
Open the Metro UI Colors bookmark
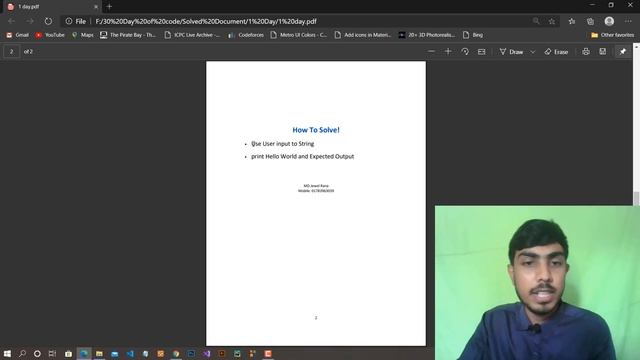coord(298,35)
